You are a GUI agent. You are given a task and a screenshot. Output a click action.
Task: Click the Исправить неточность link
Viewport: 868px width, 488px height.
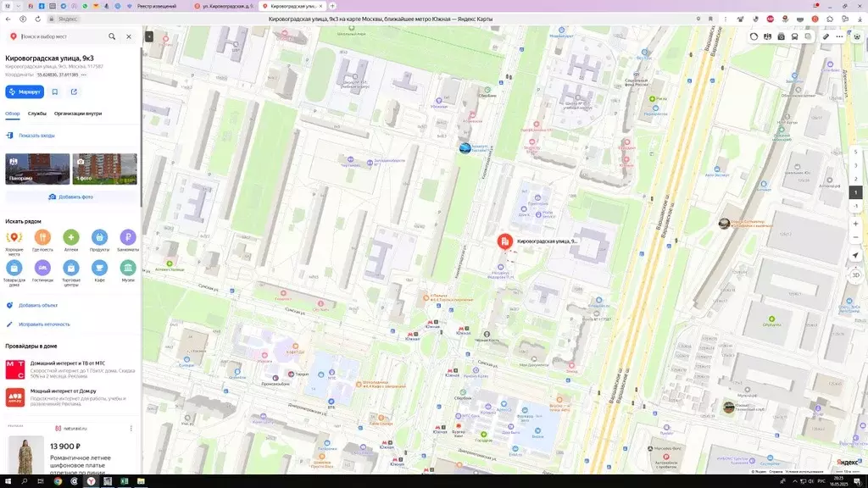(x=44, y=324)
